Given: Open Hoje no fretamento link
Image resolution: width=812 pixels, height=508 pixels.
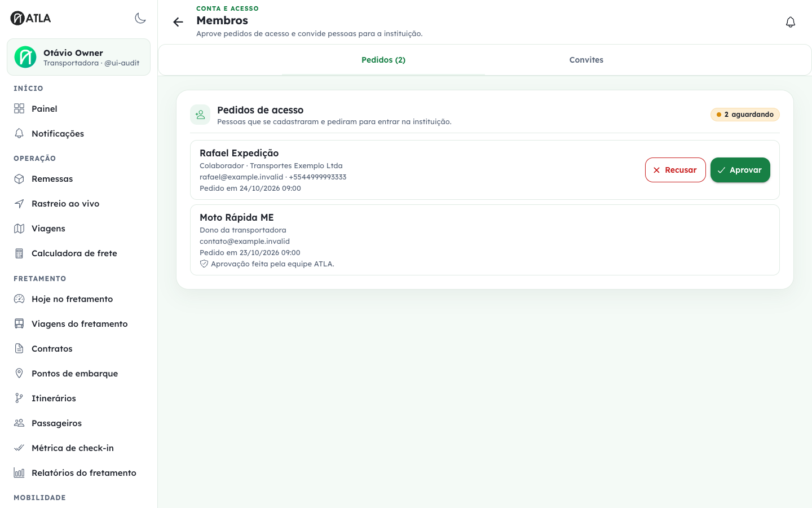Looking at the screenshot, I should [78, 299].
